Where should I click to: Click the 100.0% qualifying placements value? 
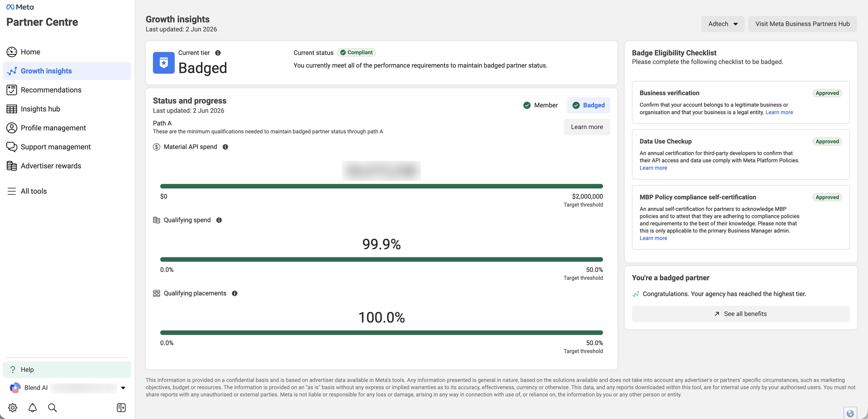[382, 318]
